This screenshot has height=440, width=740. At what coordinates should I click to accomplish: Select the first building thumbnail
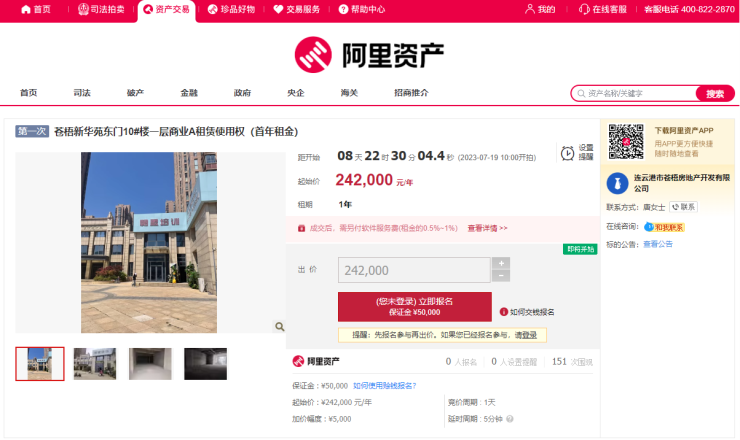tap(40, 364)
